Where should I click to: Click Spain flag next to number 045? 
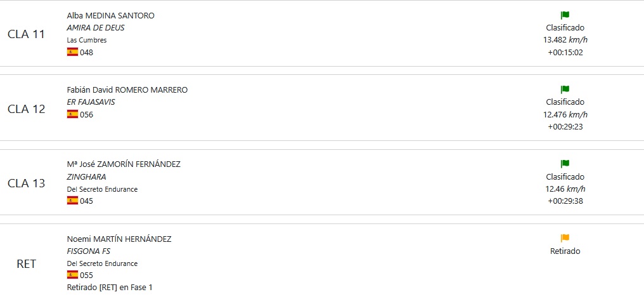pyautogui.click(x=72, y=201)
